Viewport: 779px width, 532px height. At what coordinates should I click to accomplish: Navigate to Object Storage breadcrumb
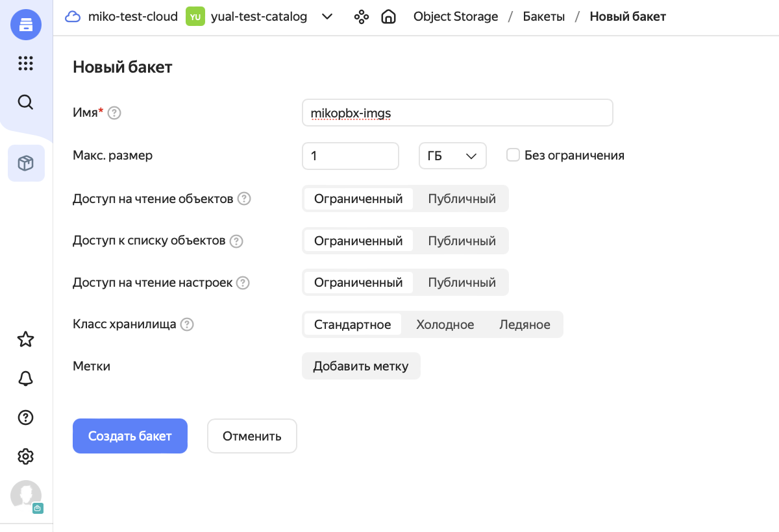456,17
